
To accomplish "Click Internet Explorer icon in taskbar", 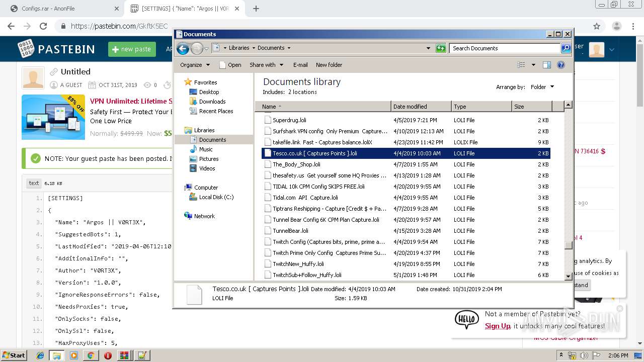I will (40, 355).
